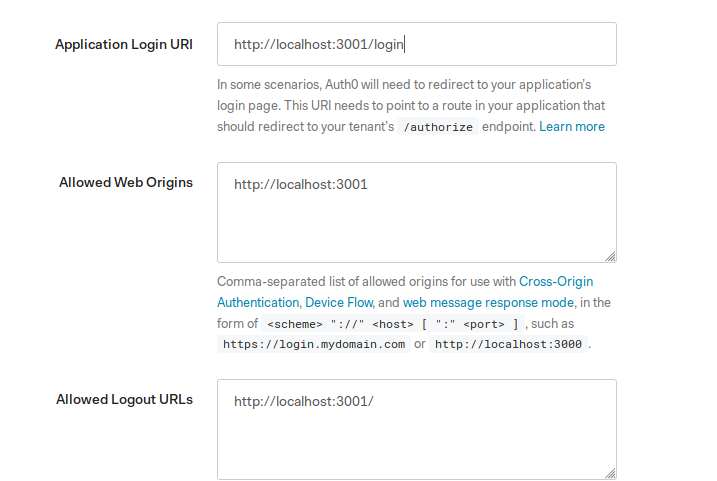Click the /authorize code snippet
The height and width of the screenshot is (481, 717).
pos(438,127)
